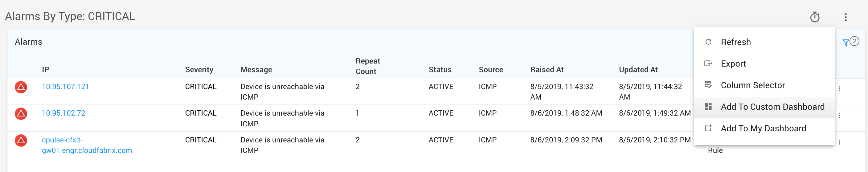Choose Export in the dropdown menu

tap(733, 63)
